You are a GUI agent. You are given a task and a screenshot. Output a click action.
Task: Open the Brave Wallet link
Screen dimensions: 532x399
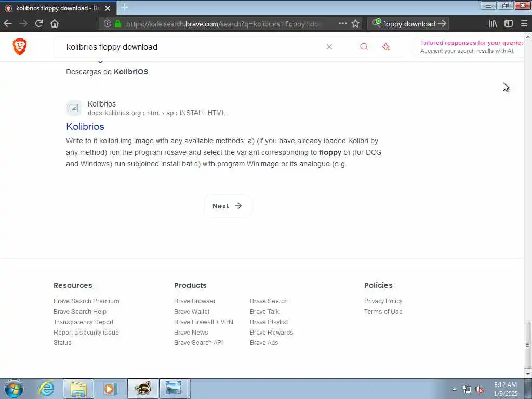click(x=192, y=312)
